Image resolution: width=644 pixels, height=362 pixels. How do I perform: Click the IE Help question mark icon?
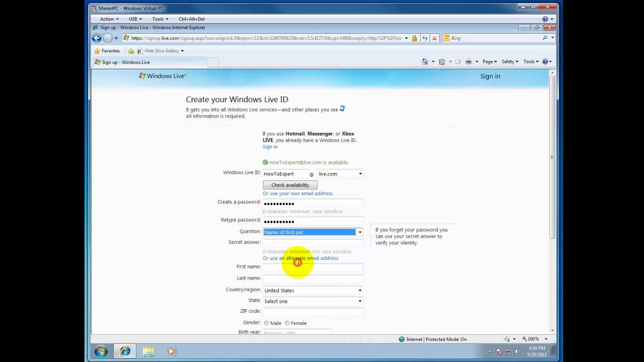pos(545,62)
